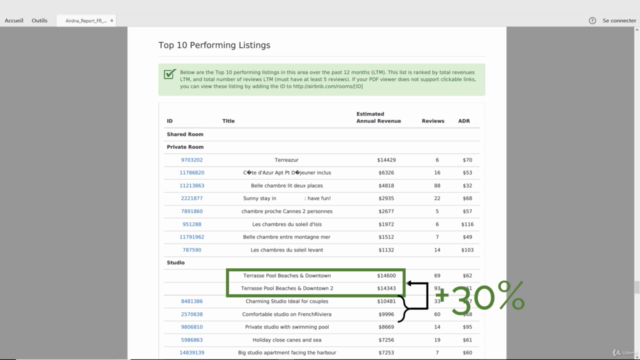640x360 pixels.
Task: Click the 'Reviews' column header
Action: (433, 121)
